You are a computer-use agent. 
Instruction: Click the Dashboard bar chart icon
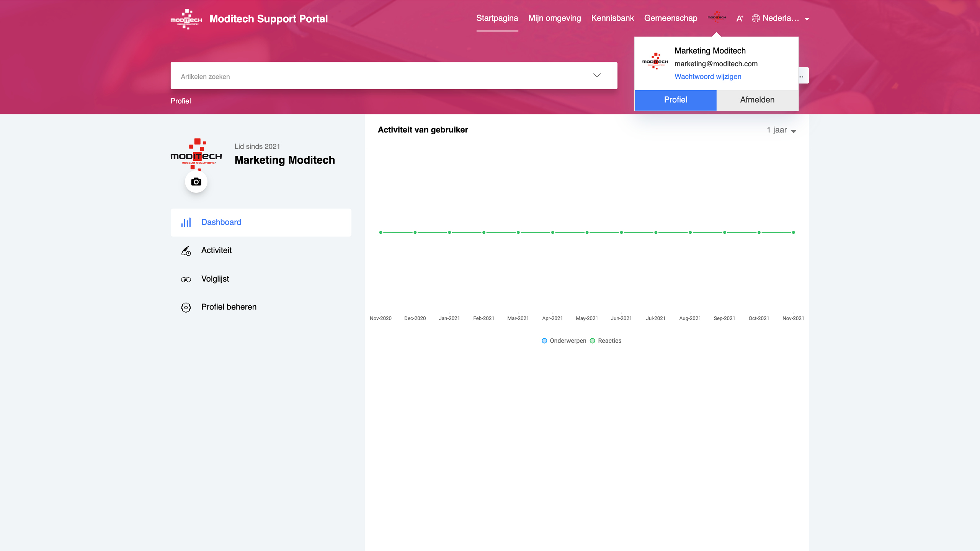186,222
